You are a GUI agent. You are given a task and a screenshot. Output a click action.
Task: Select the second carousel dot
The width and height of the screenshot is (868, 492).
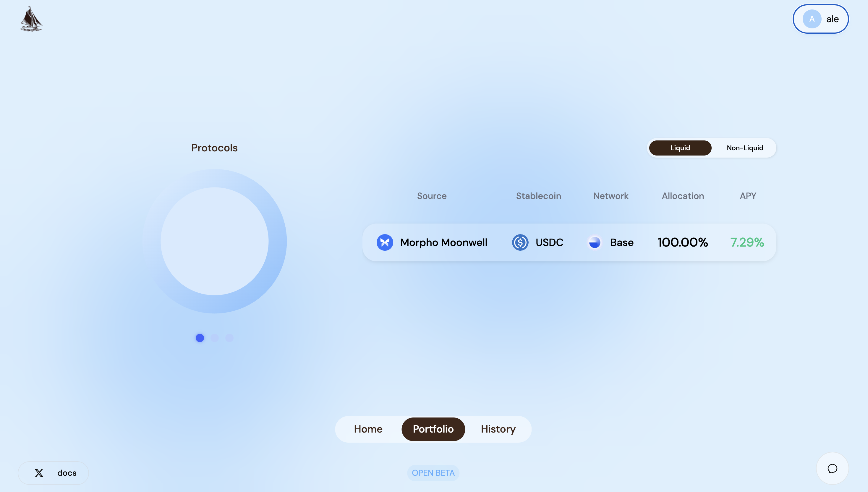click(215, 338)
